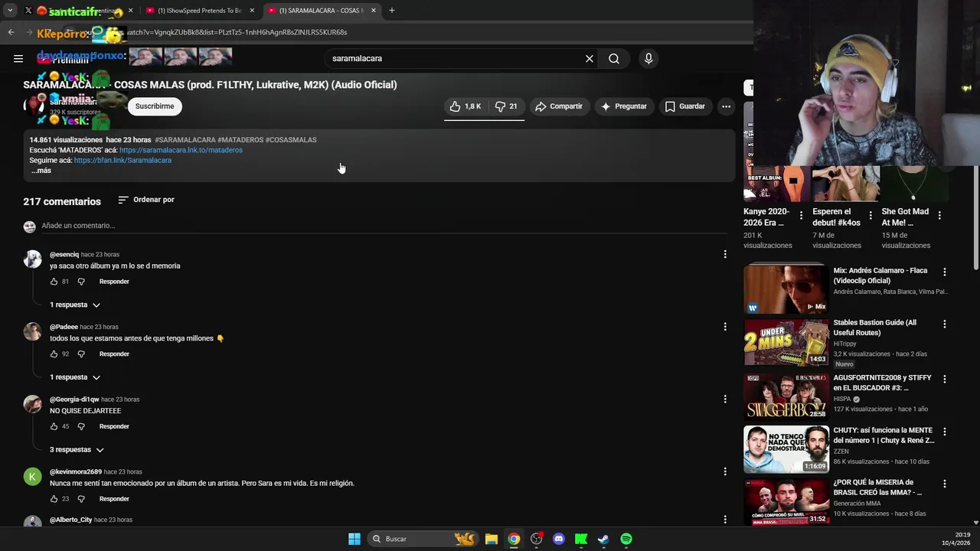Viewport: 980px width, 551px height.
Task: Open options for She Got Mad short
Action: 939,216
